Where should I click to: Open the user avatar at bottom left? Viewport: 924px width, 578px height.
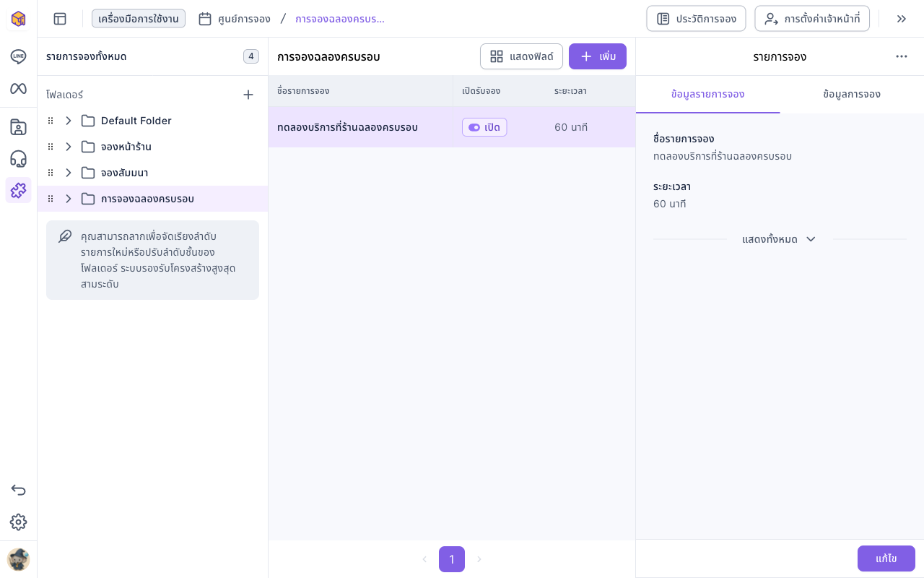pos(18,559)
